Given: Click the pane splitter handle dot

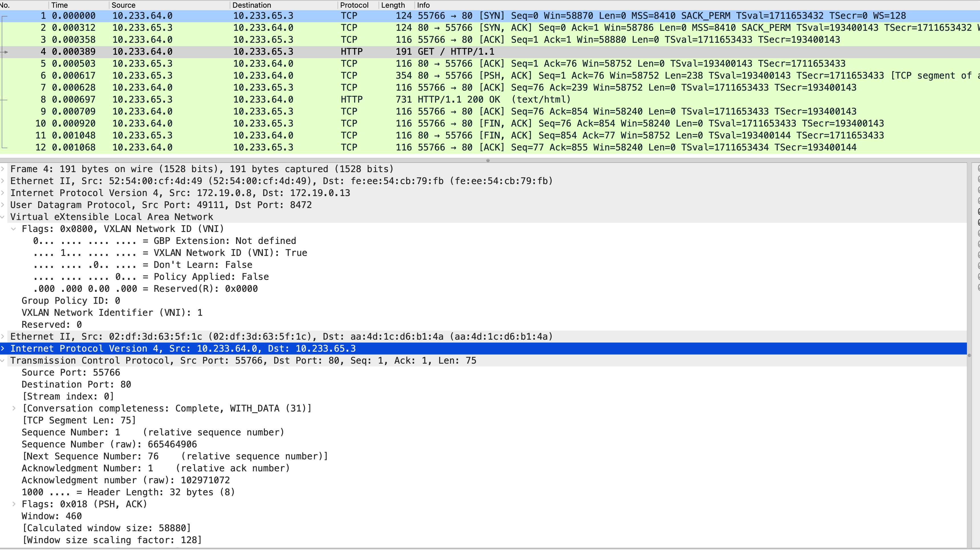Looking at the screenshot, I should (488, 160).
